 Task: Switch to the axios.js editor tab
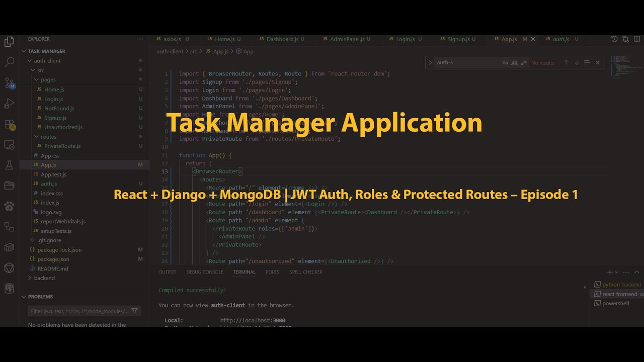172,39
